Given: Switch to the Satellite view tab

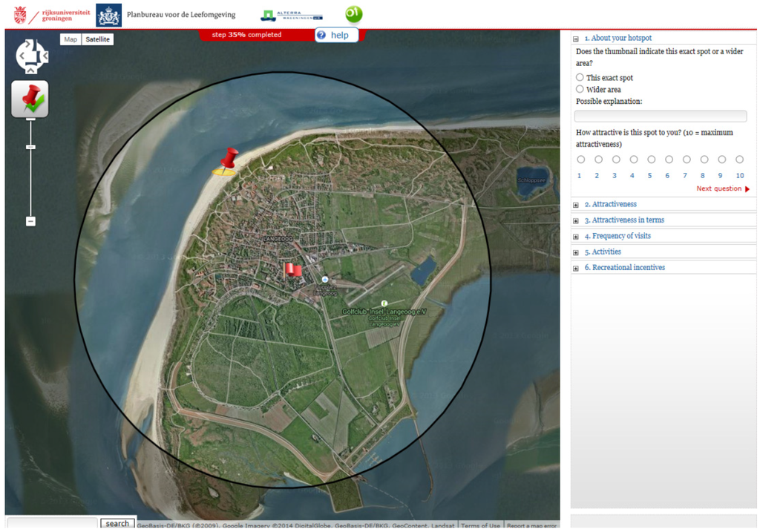Looking at the screenshot, I should click(x=97, y=39).
